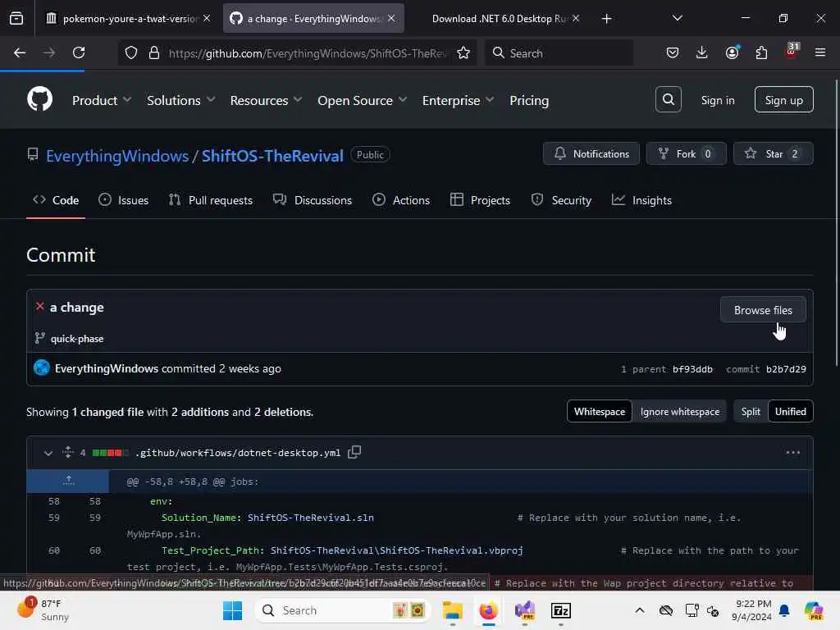
Task: Open the Security tab
Action: point(561,200)
